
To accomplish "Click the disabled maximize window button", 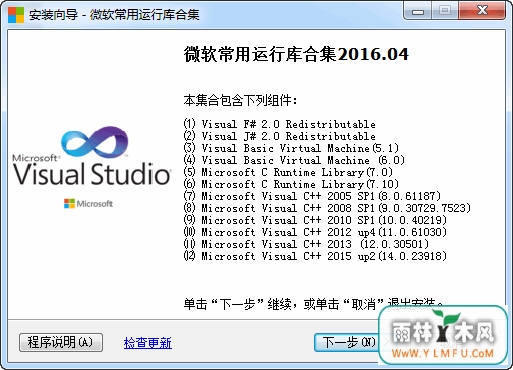I will [445, 11].
